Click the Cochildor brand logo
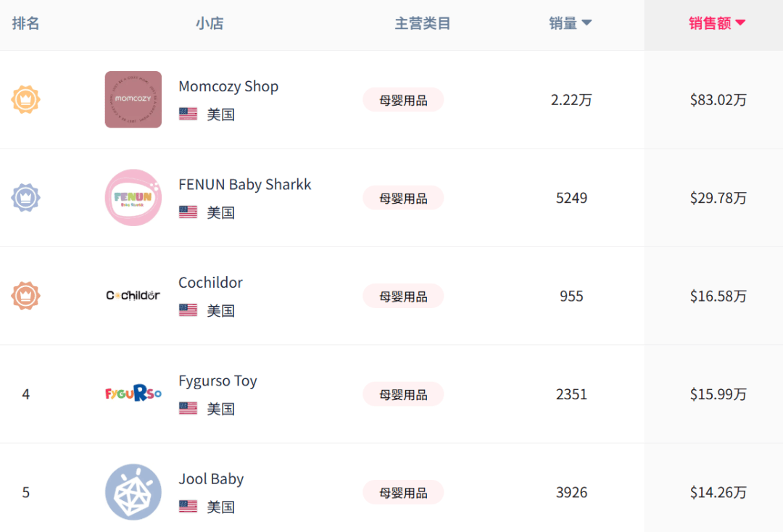The image size is (783, 532). [133, 296]
